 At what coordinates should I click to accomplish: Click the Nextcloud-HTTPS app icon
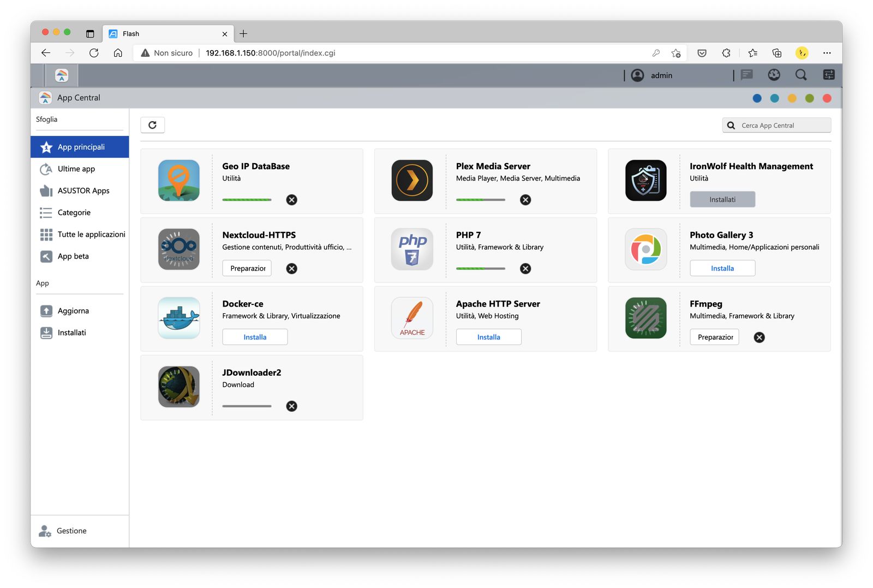(179, 249)
